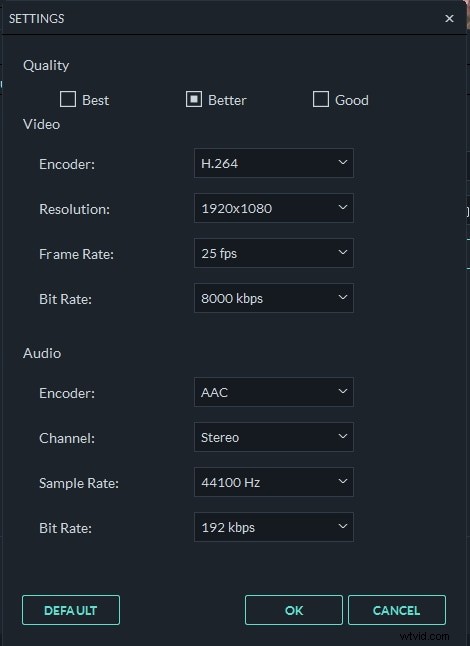Open the audio Encoder AAC dropdown
This screenshot has width=470, height=646.
click(274, 392)
